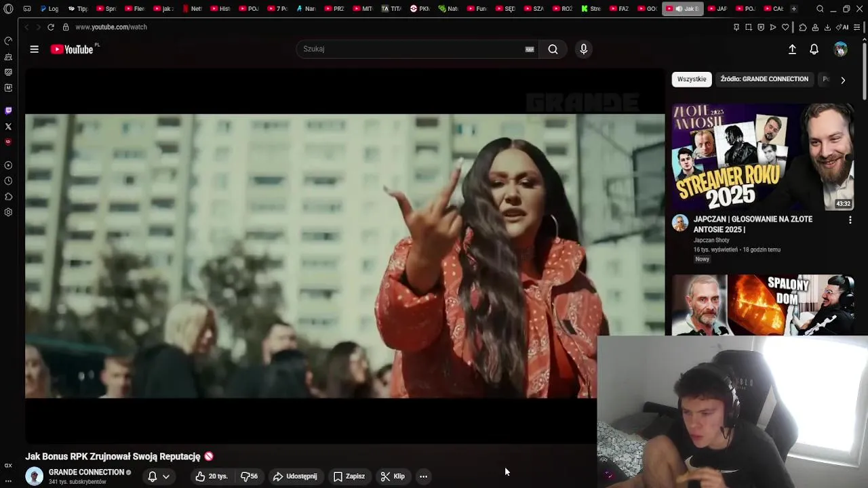Add page to bookmarks heart icon

785,27
